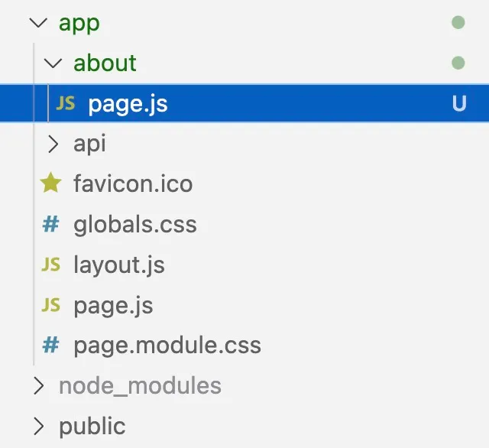Open the page.module.css file
Image resolution: width=489 pixels, height=448 pixels.
click(167, 346)
